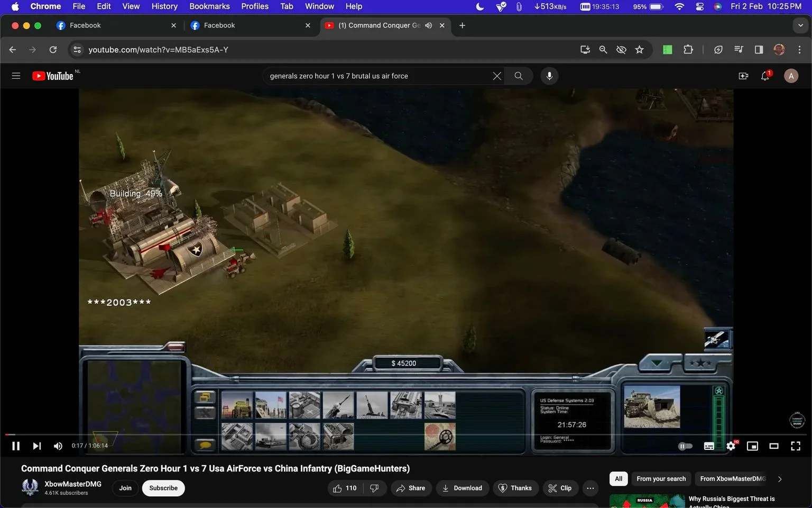Search with your voice microphone

click(x=549, y=76)
